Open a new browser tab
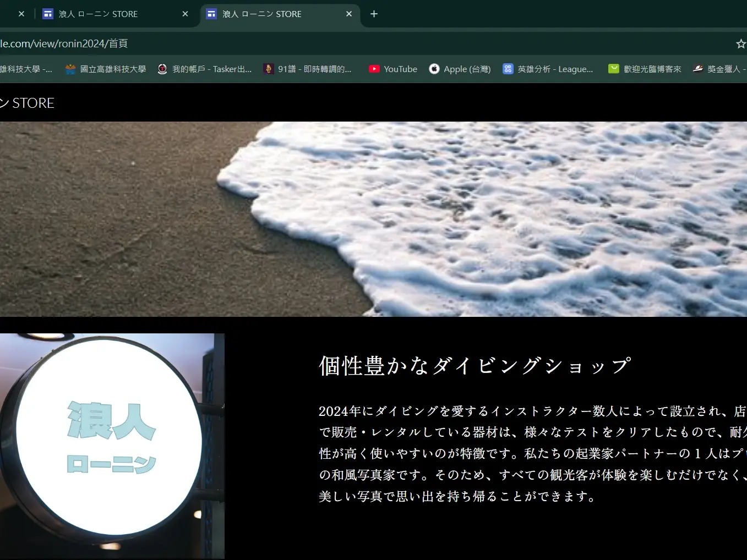 [x=374, y=14]
